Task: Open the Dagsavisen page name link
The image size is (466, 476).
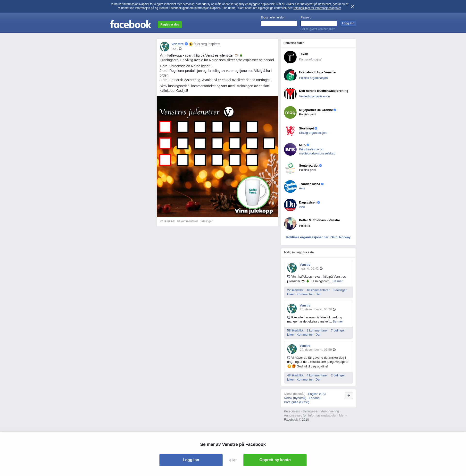Action: click(x=308, y=203)
